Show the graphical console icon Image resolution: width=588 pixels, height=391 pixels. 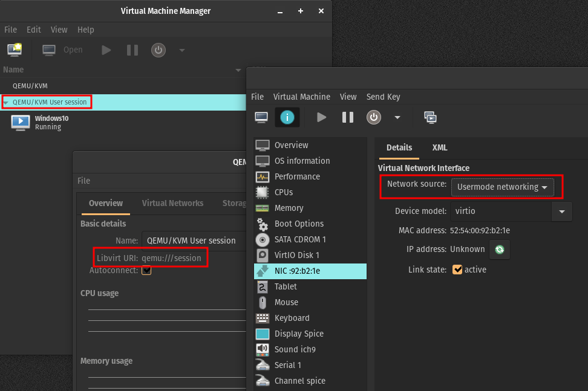pos(261,117)
